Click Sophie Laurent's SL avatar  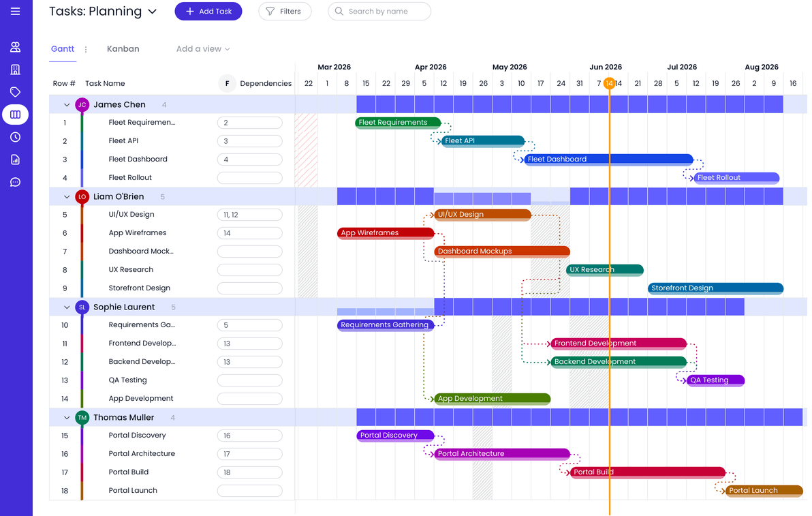[82, 307]
